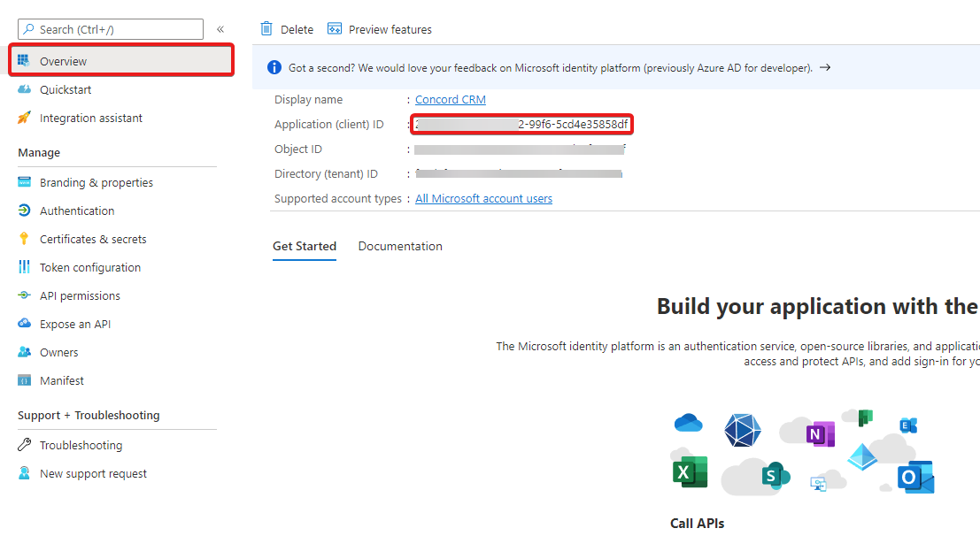The image size is (980, 536).
Task: Open the Concord CRM display name link
Action: click(x=450, y=99)
